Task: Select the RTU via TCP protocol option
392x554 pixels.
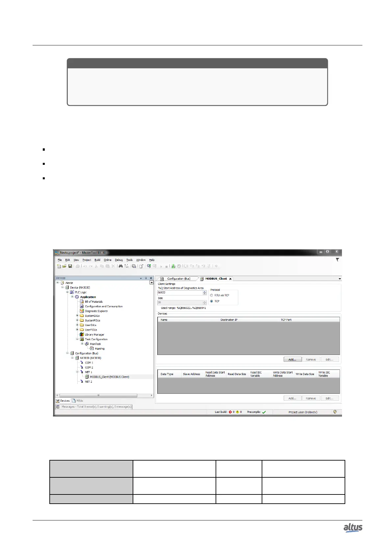Action: 212,295
